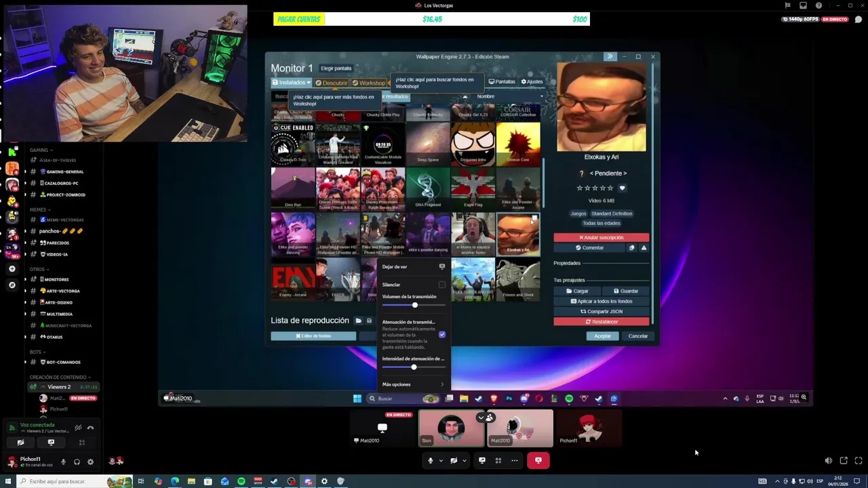Open activities icon in call controls
Viewport: 868px width, 488px height.
pos(498,460)
